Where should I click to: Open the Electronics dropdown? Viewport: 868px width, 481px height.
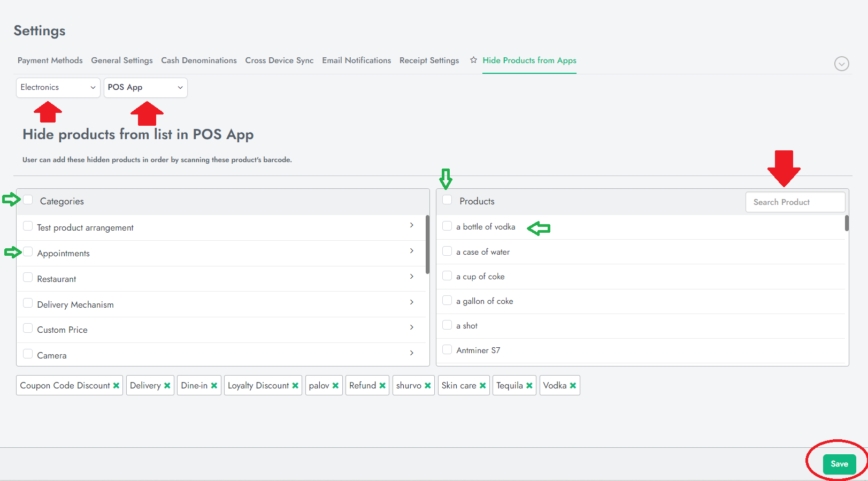point(58,87)
